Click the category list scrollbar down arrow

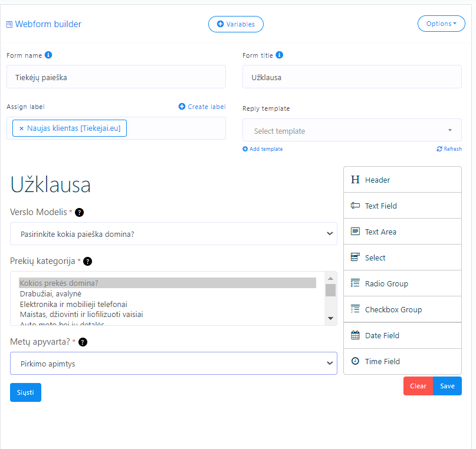[330, 318]
